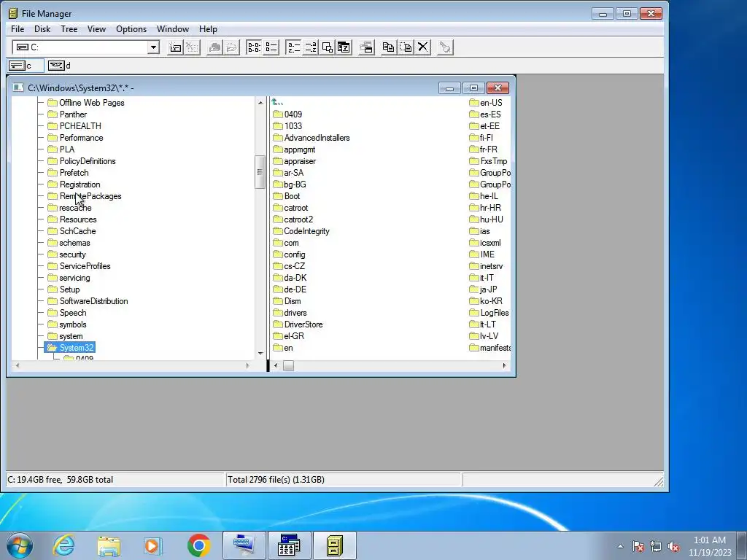Screen dimensions: 747x560
Task: Go to parent directory up-arrow entry
Action: pyautogui.click(x=277, y=102)
